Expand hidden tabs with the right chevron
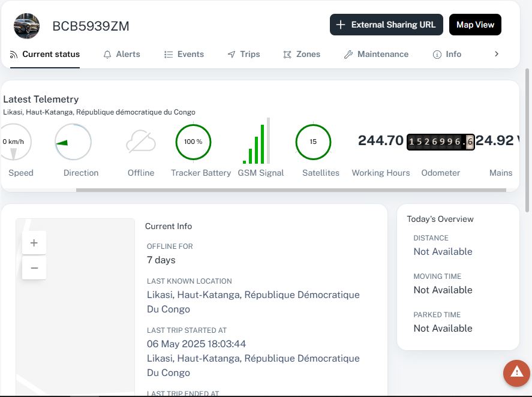The height and width of the screenshot is (397, 532). 496,54
